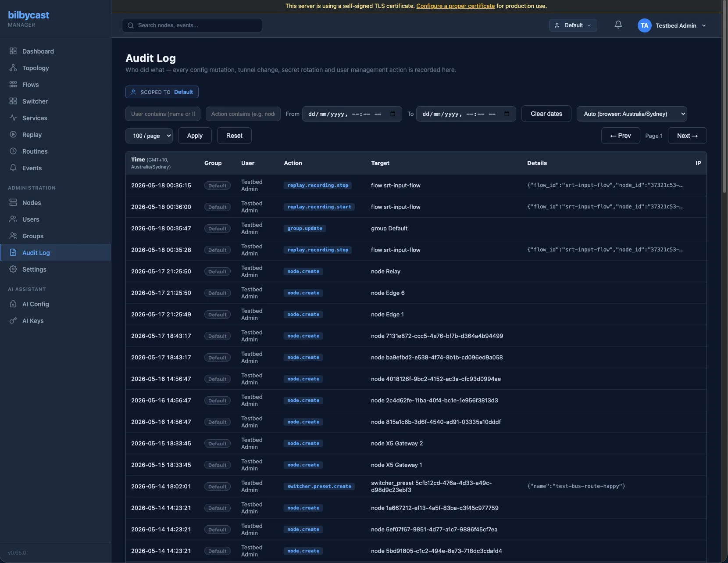Viewport: 728px width, 563px height.
Task: Click the Reset filter button
Action: [x=234, y=136]
